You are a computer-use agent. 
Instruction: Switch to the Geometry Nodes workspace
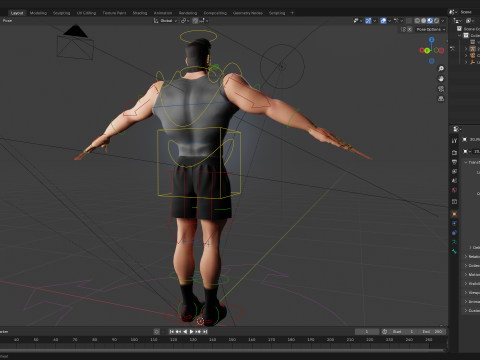[248, 13]
